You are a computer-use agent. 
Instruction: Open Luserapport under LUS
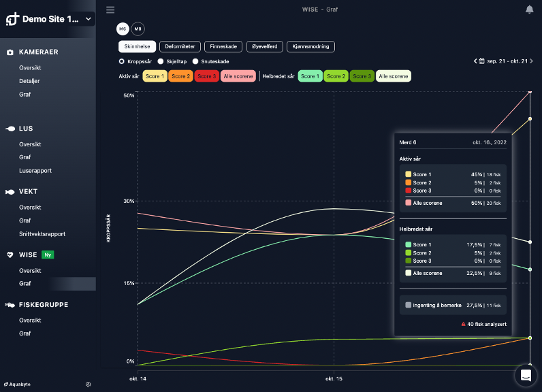point(35,171)
